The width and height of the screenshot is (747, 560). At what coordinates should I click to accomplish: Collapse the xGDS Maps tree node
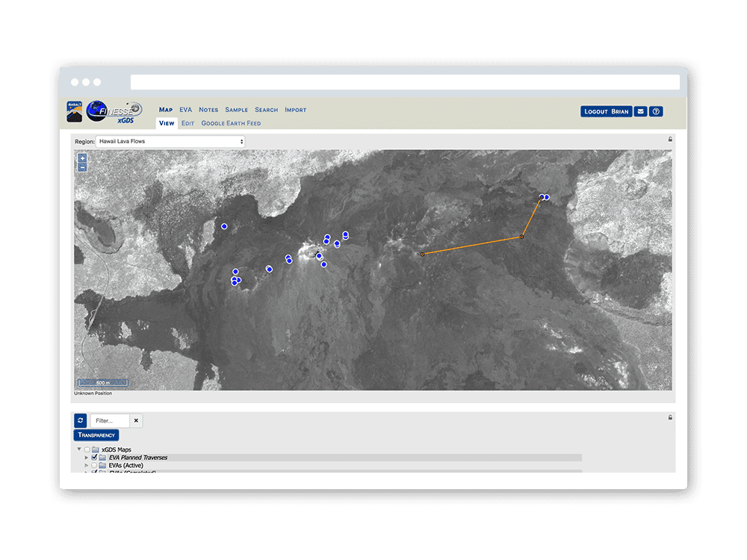pos(79,449)
